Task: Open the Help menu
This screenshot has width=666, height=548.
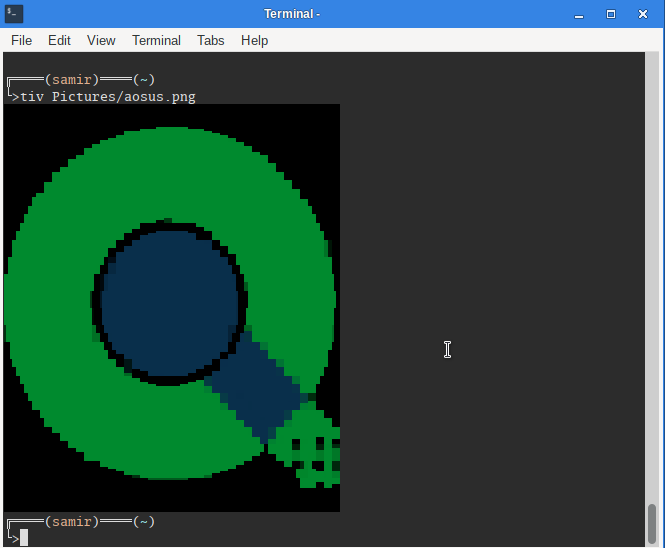Action: pyautogui.click(x=254, y=40)
